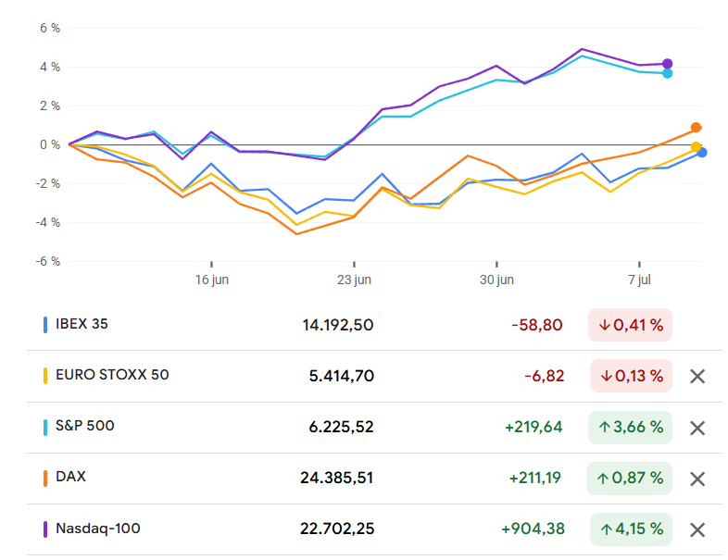Remove DAX using its X icon
728x560 pixels.
698,479
